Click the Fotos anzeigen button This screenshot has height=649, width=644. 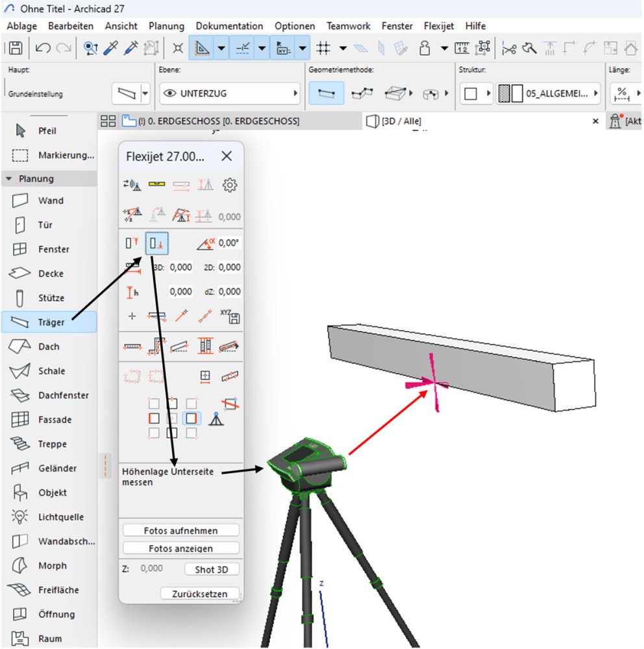click(x=181, y=548)
